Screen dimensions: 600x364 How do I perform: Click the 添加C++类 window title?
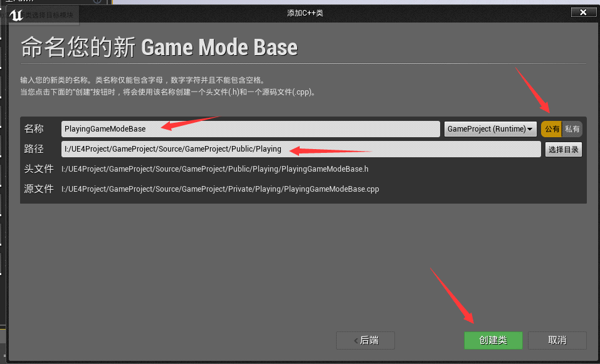coord(305,13)
